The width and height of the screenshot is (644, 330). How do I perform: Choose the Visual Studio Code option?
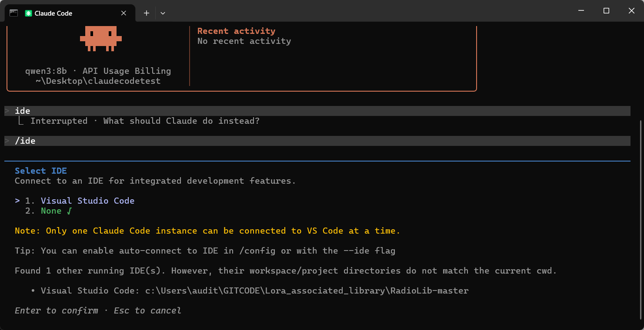87,201
